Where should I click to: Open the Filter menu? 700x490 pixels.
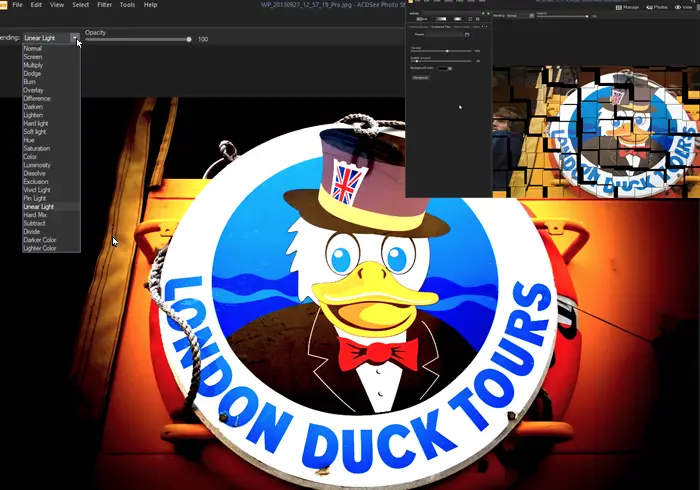pos(104,5)
